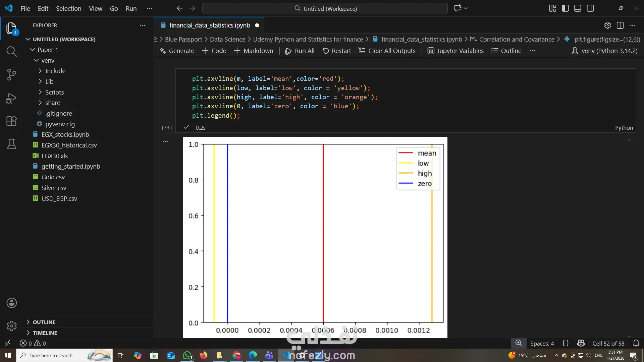
Task: Toggle the bottom panel visibility
Action: (578, 8)
